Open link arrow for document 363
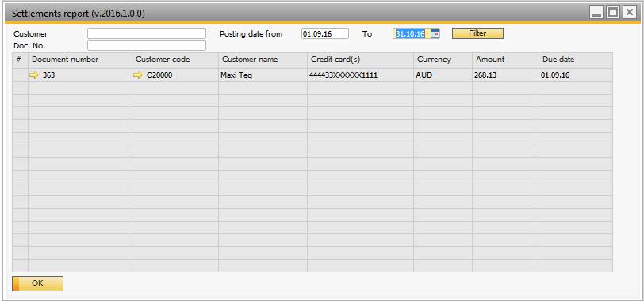 [33, 75]
